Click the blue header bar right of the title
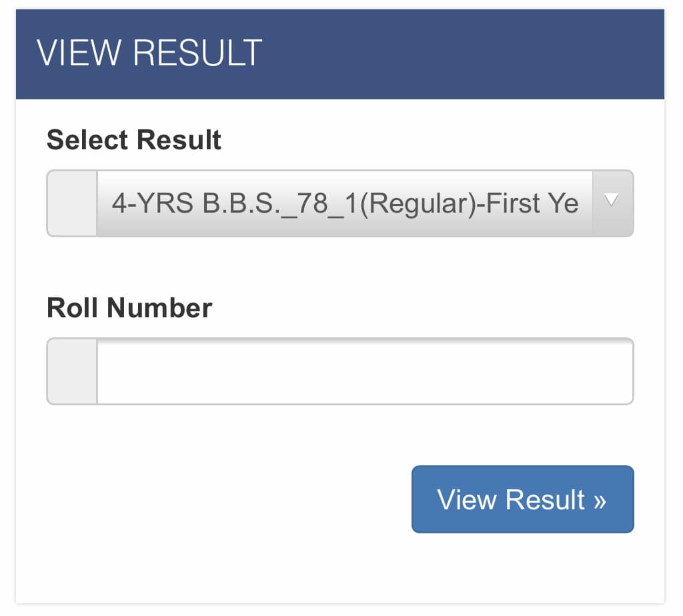Screen dimensions: 683x616 pos(467,55)
